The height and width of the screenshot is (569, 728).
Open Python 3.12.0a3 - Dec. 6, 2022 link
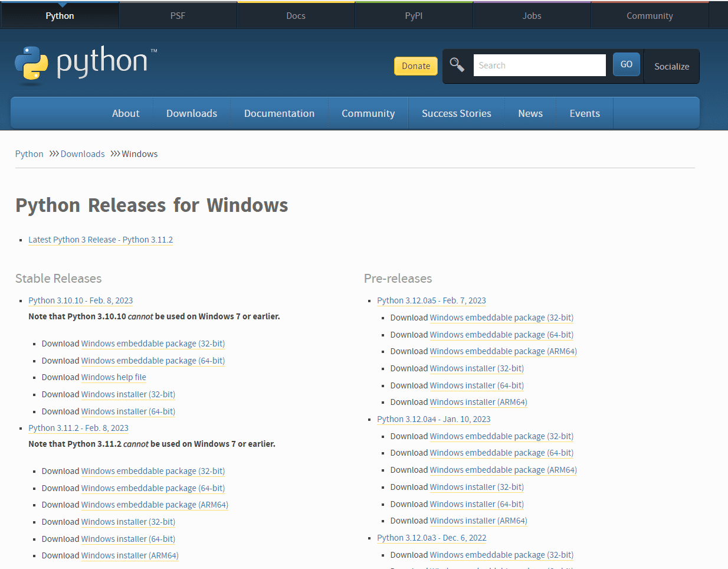click(x=432, y=538)
